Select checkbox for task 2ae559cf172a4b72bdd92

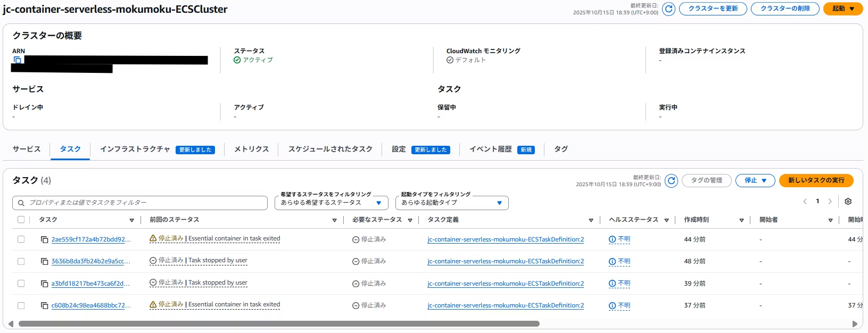point(21,239)
